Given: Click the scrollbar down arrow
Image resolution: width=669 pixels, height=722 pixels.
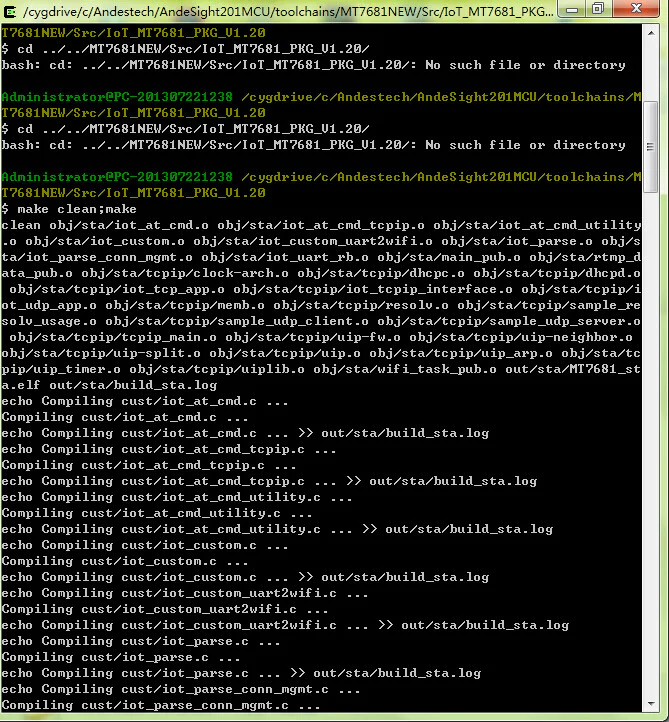Looking at the screenshot, I should (x=651, y=712).
